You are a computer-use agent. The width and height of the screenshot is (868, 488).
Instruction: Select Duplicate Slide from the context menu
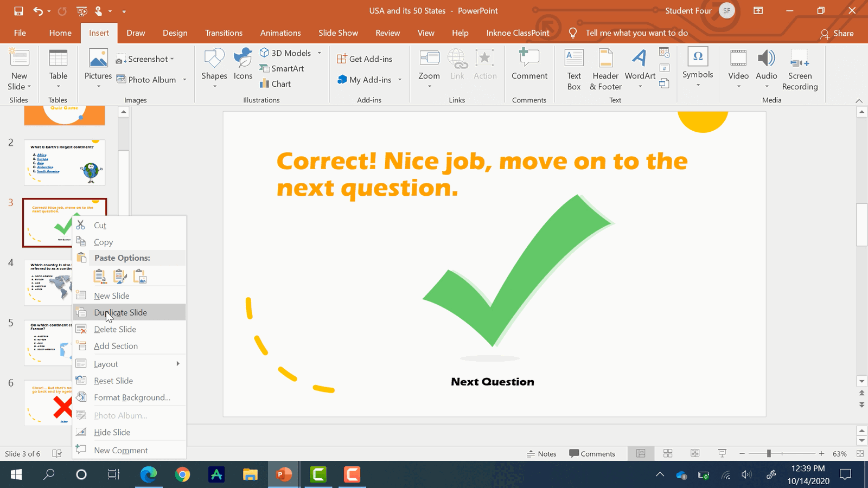[x=129, y=312]
